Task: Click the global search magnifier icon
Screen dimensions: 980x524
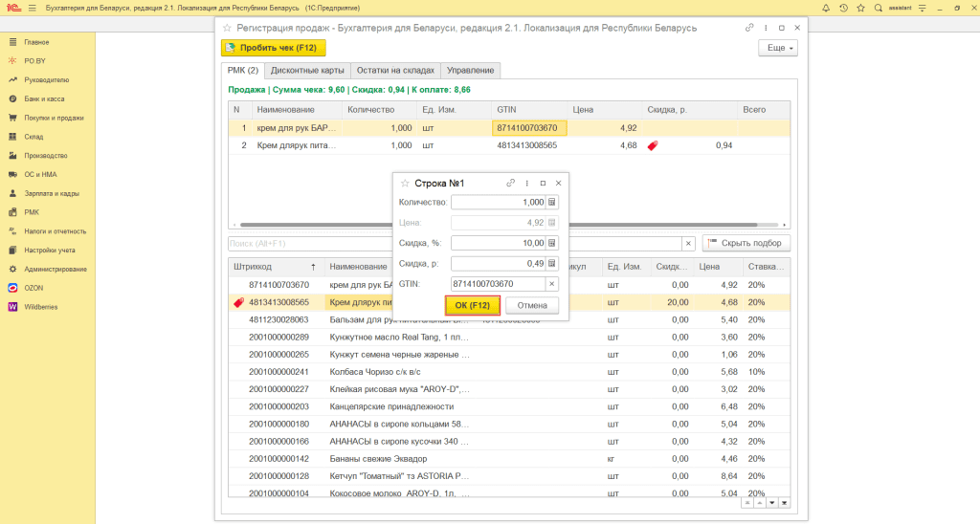Action: (x=879, y=8)
